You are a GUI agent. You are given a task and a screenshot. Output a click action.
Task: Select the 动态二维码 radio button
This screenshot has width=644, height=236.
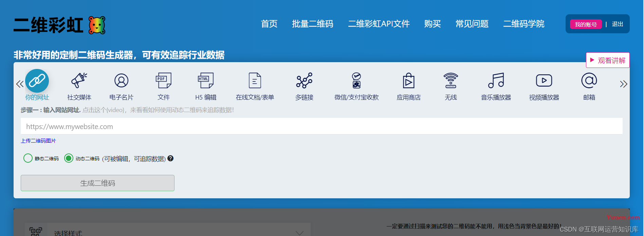[x=69, y=158]
